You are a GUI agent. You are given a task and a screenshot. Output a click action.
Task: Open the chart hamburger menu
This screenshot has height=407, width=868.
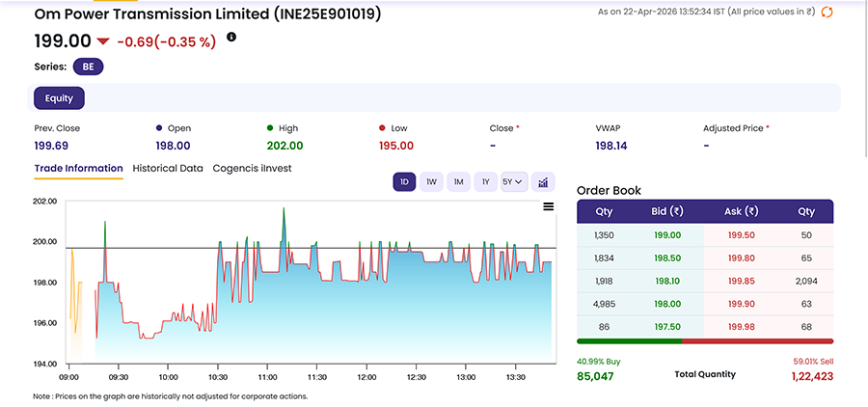(549, 206)
